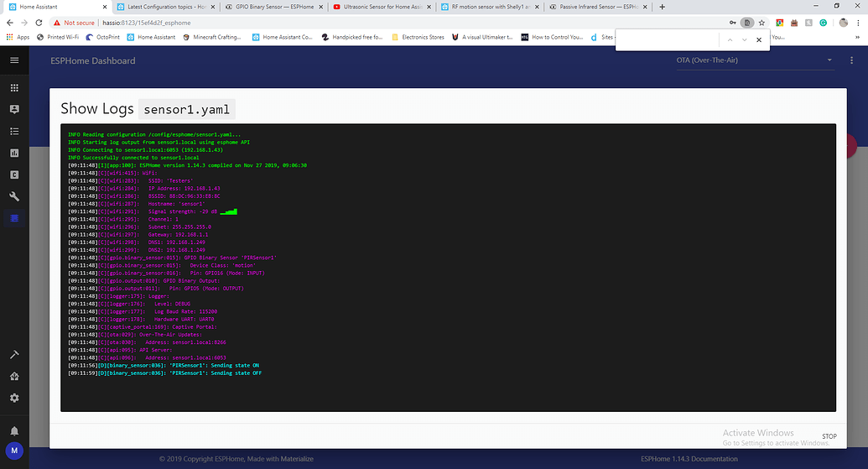
Task: Open Developer Tools hammer icon in sidebar
Action: click(14, 354)
